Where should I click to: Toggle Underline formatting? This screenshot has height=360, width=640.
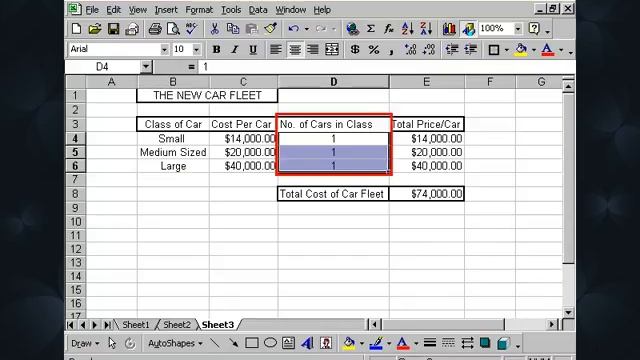pyautogui.click(x=253, y=50)
